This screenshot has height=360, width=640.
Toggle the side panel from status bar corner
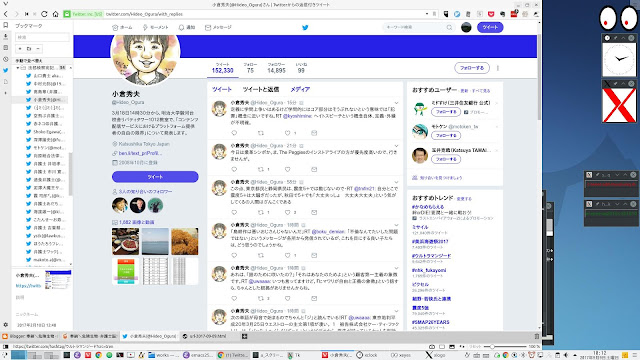5,347
